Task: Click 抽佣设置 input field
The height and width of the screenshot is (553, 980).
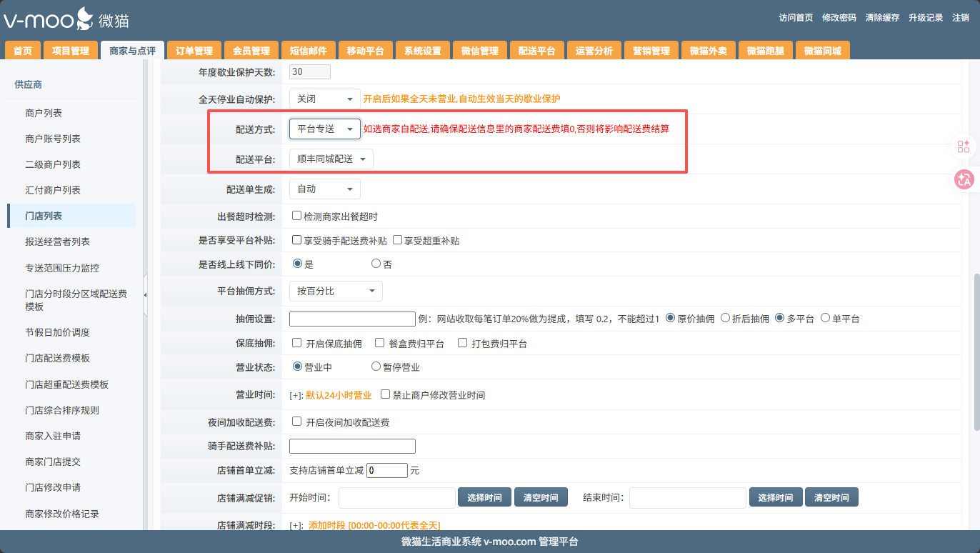Action: click(352, 319)
